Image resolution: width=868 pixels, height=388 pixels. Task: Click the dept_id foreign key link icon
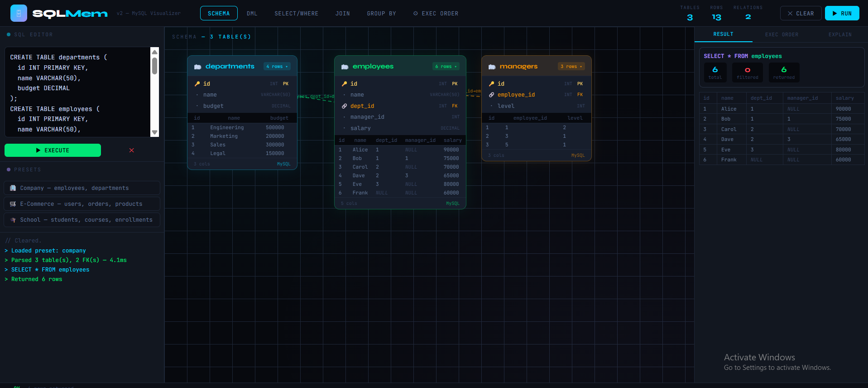(x=345, y=106)
